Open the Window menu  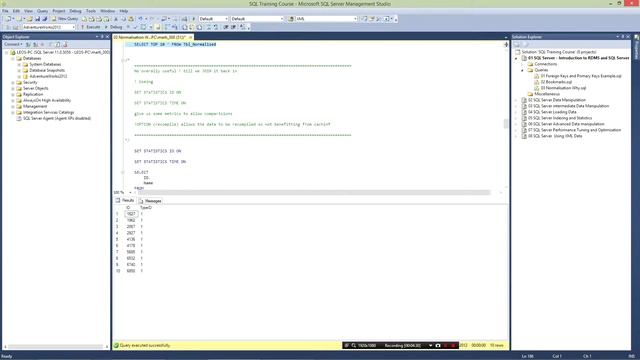(107, 11)
